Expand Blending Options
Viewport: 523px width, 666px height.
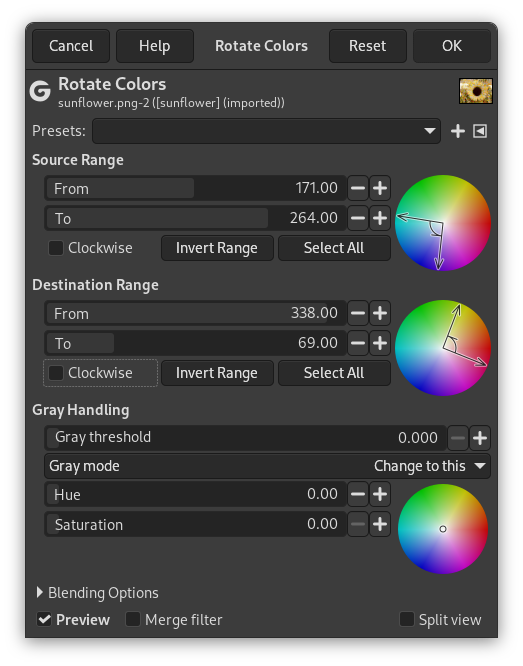98,593
